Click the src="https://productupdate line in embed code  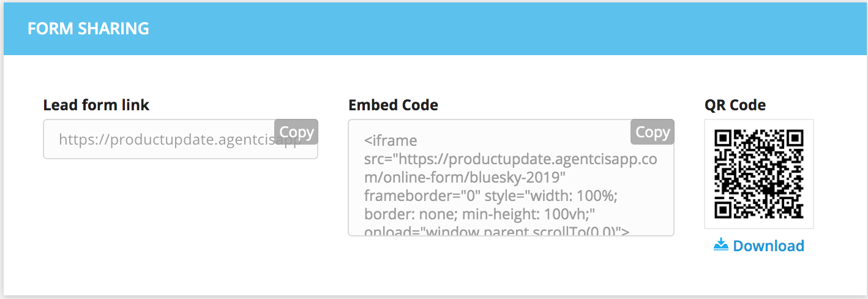[511, 159]
